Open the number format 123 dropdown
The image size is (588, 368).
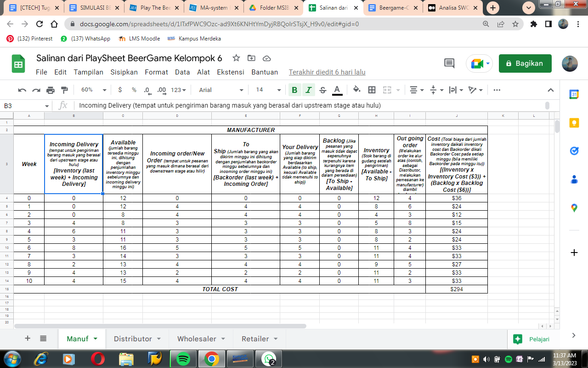178,90
